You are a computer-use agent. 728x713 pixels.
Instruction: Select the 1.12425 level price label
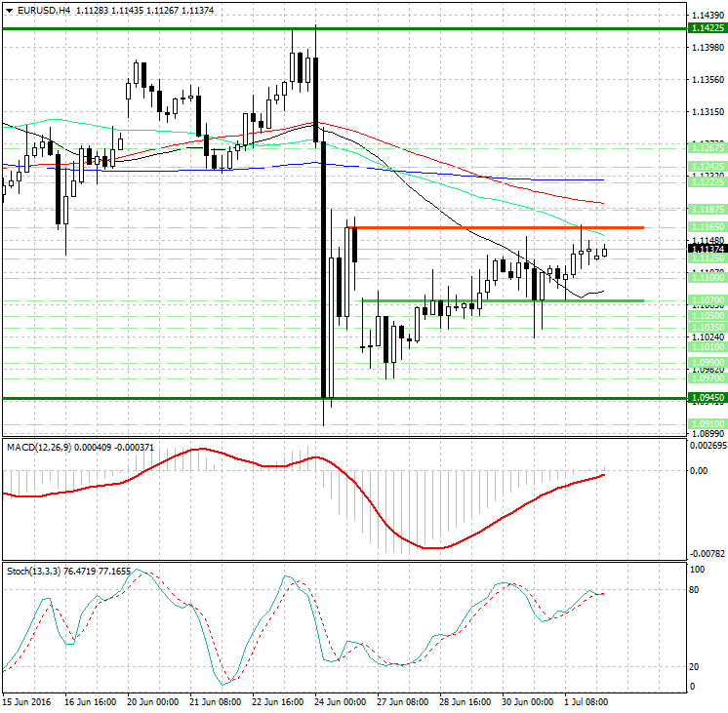[708, 166]
